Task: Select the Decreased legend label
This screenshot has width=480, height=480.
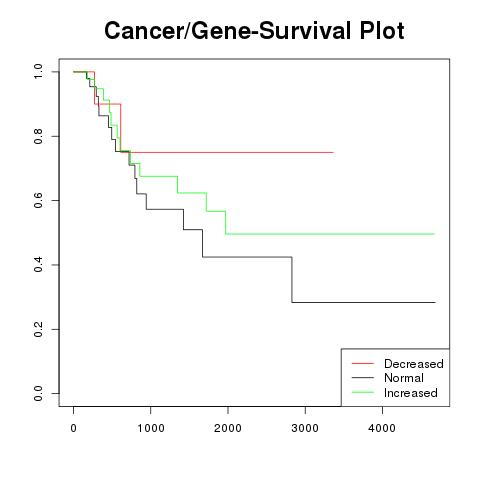Action: (414, 364)
